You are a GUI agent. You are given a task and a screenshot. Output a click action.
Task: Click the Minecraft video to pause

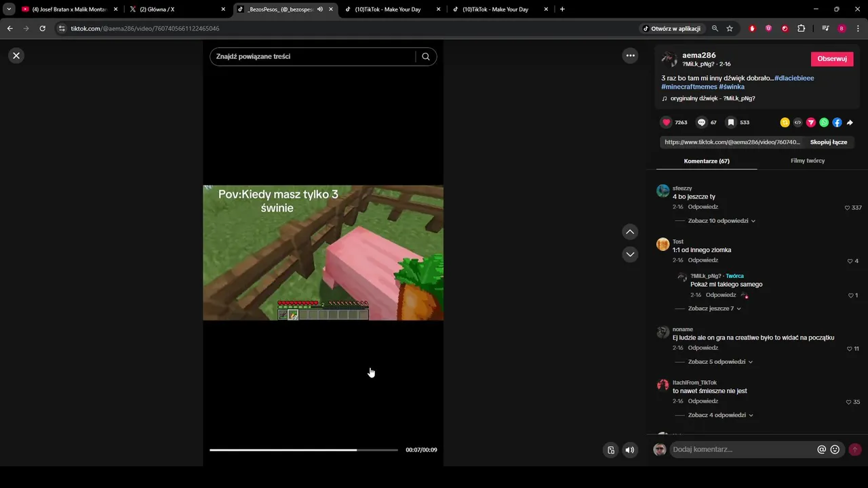pos(323,252)
